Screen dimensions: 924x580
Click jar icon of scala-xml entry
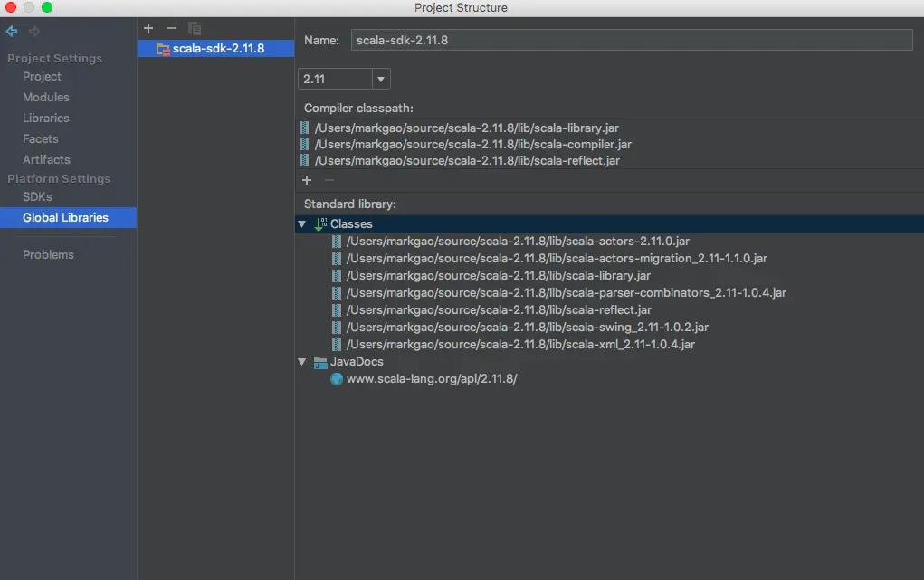click(337, 344)
